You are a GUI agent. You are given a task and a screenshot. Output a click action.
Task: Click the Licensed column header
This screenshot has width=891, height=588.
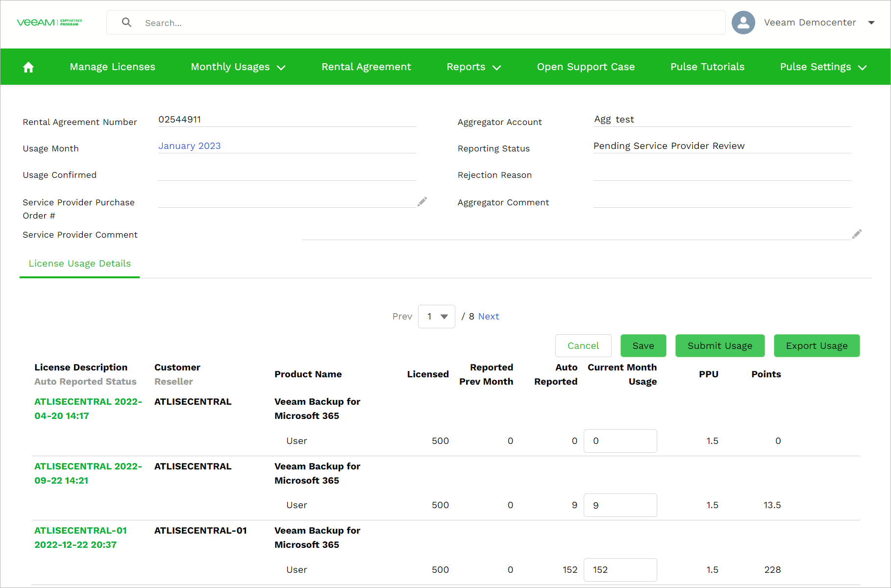(428, 374)
